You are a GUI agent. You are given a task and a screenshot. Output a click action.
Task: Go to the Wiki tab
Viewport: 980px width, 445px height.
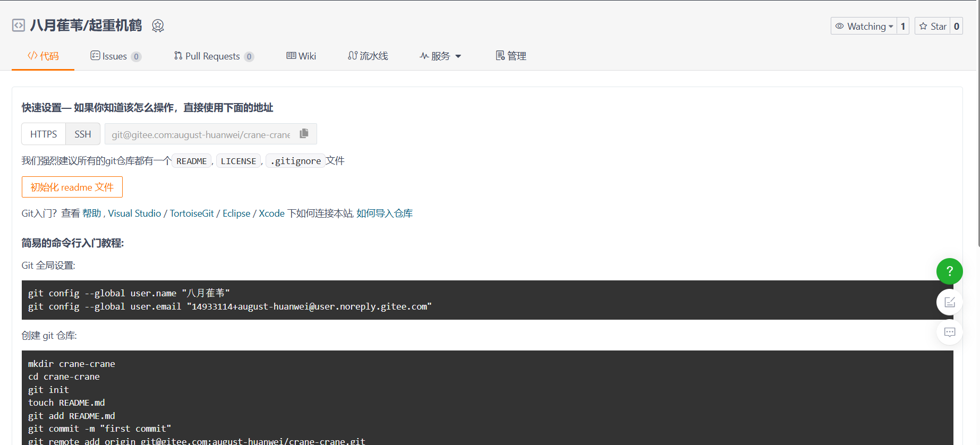301,56
